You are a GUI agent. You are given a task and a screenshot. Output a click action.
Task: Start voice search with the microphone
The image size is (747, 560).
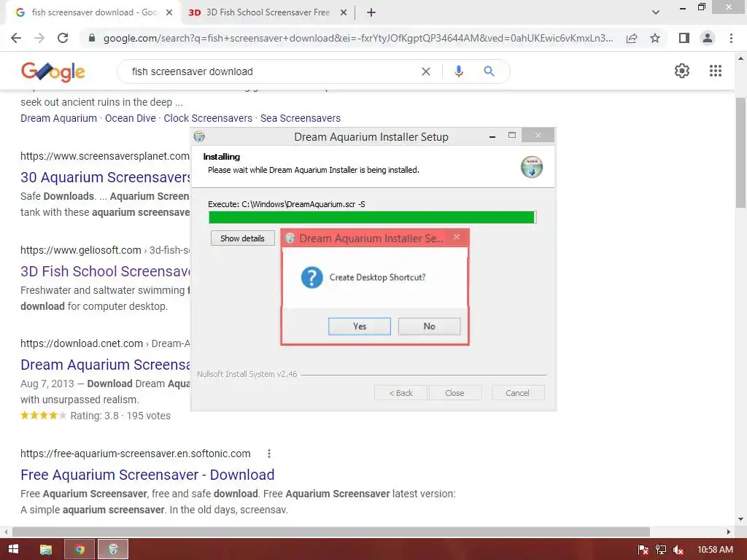tap(459, 71)
